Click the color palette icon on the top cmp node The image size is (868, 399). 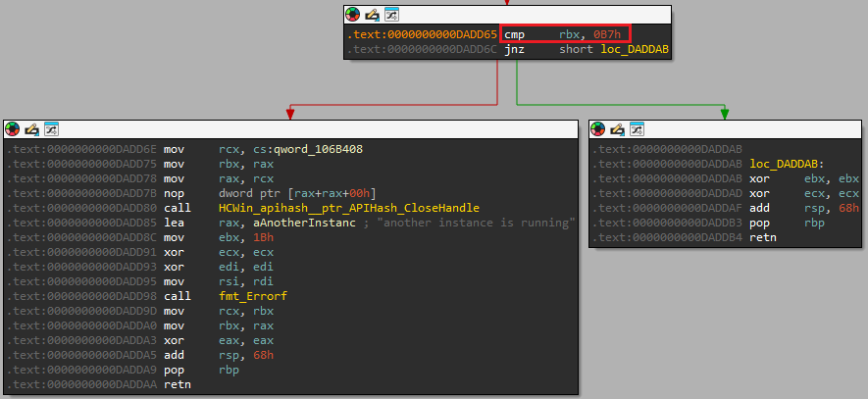[x=353, y=15]
